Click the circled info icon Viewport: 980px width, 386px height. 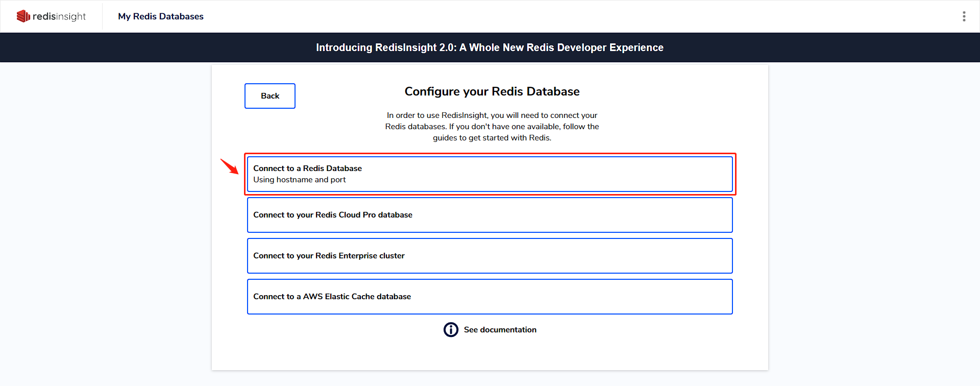click(451, 330)
